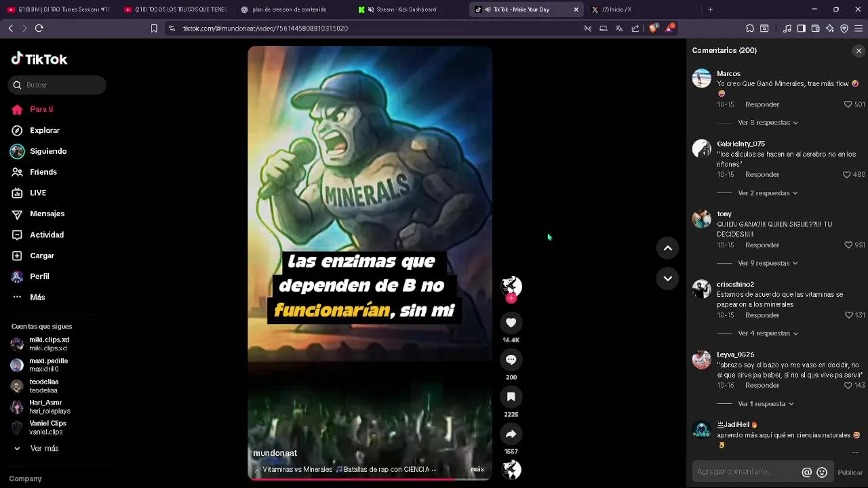
Task: Reload the page
Action: pyautogui.click(x=39, y=28)
